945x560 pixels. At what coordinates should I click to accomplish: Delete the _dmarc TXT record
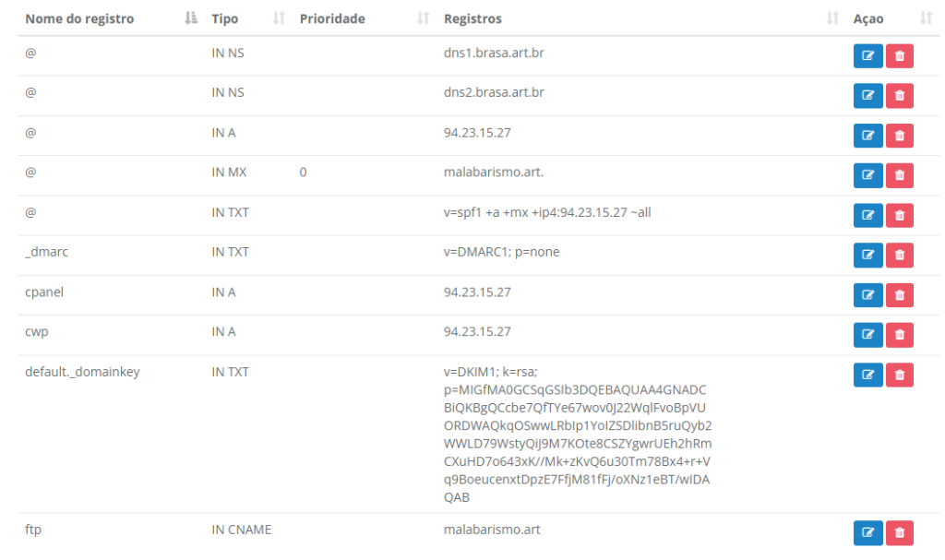click(x=899, y=255)
